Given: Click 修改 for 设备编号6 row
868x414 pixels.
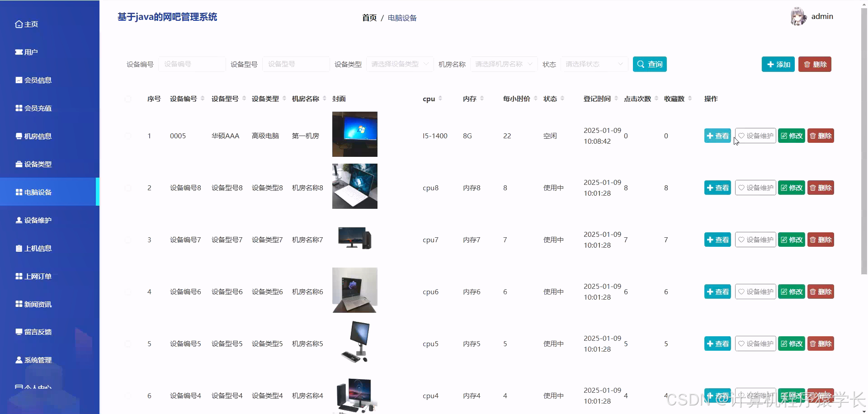Looking at the screenshot, I should (x=792, y=292).
